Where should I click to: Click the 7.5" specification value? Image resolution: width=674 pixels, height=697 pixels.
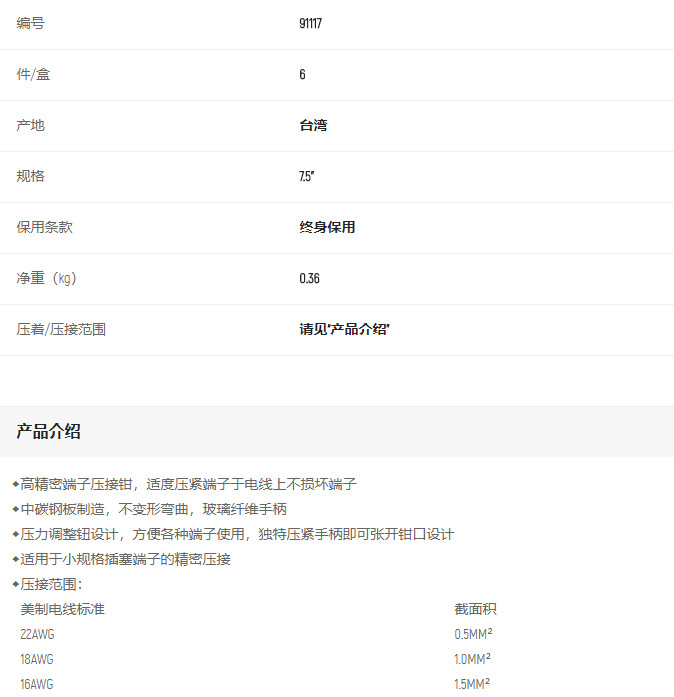(307, 176)
